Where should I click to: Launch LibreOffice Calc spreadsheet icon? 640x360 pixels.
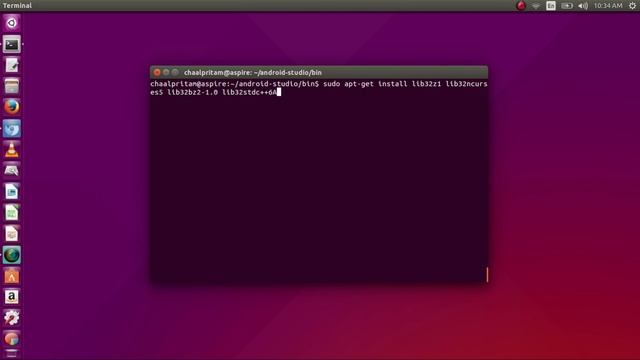coord(11,213)
